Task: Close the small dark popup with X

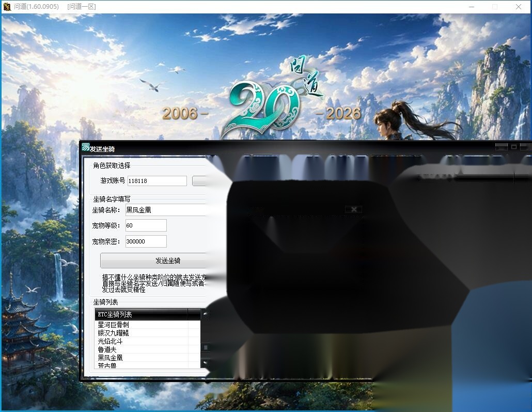Action: (x=353, y=209)
